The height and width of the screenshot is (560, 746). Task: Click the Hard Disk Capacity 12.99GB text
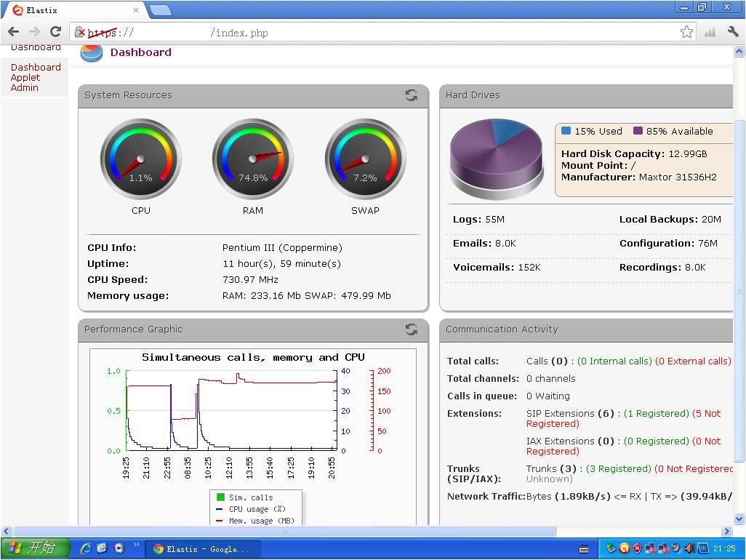click(x=634, y=153)
